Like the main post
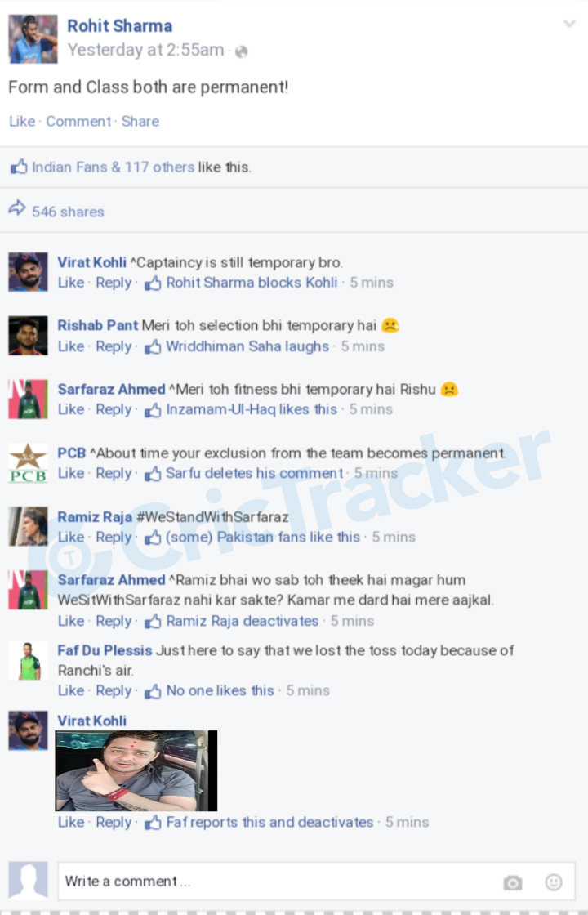This screenshot has height=915, width=588. click(x=22, y=122)
